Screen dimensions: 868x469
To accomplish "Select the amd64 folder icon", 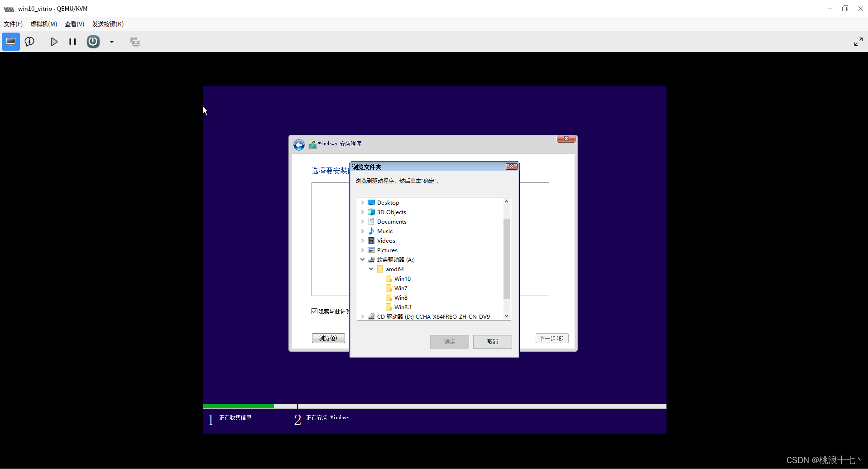I will [380, 269].
